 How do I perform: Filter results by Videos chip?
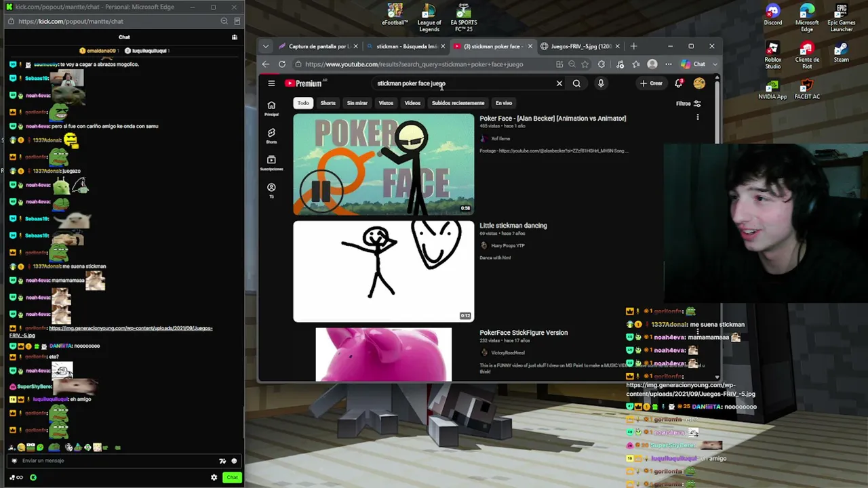(x=412, y=103)
